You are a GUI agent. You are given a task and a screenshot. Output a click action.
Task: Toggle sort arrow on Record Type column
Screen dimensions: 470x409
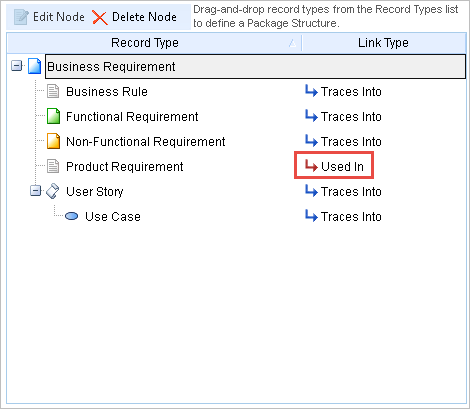pos(292,43)
